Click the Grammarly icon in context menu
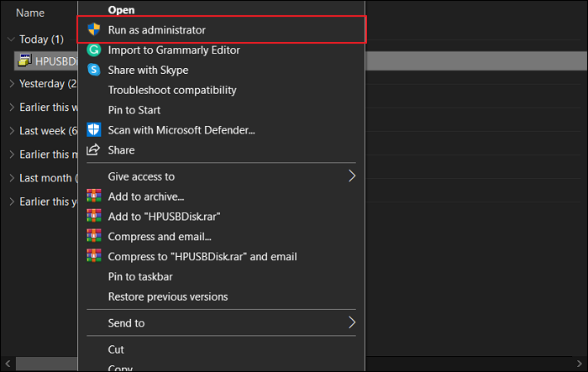 [94, 50]
